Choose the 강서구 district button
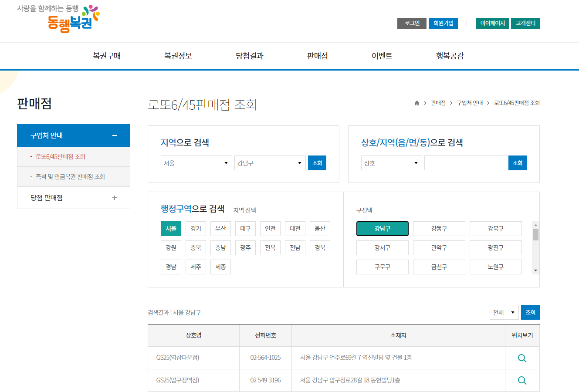 [x=383, y=248]
